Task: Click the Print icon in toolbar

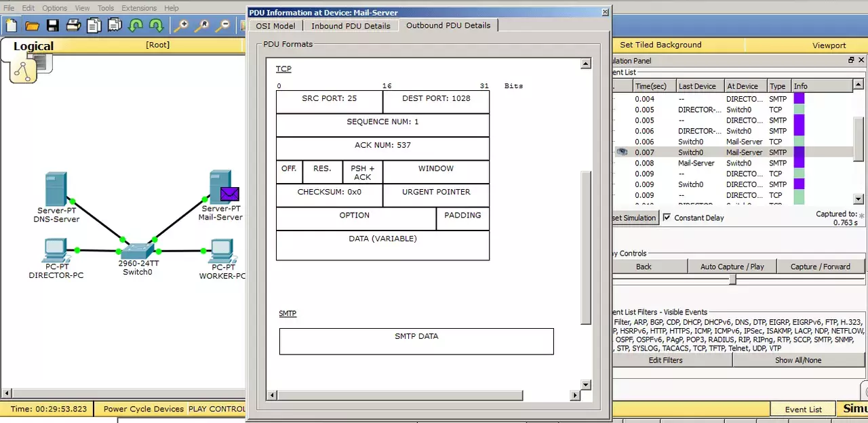Action: (x=73, y=26)
